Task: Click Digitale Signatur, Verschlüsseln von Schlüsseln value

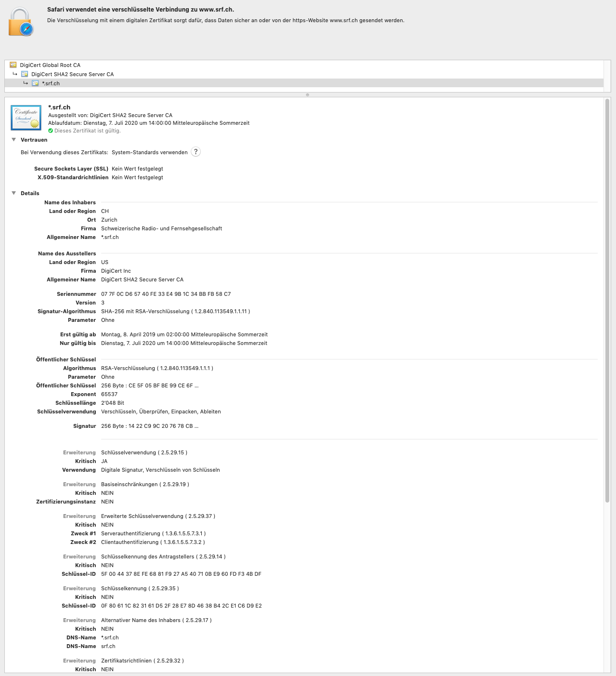Action: pos(160,470)
